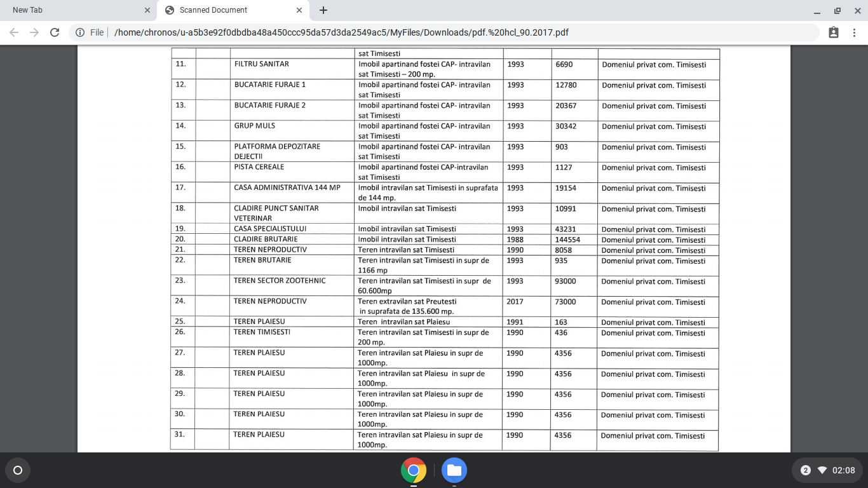Reload the page with the refresh icon
Screen dimensions: 868x488
[55, 32]
